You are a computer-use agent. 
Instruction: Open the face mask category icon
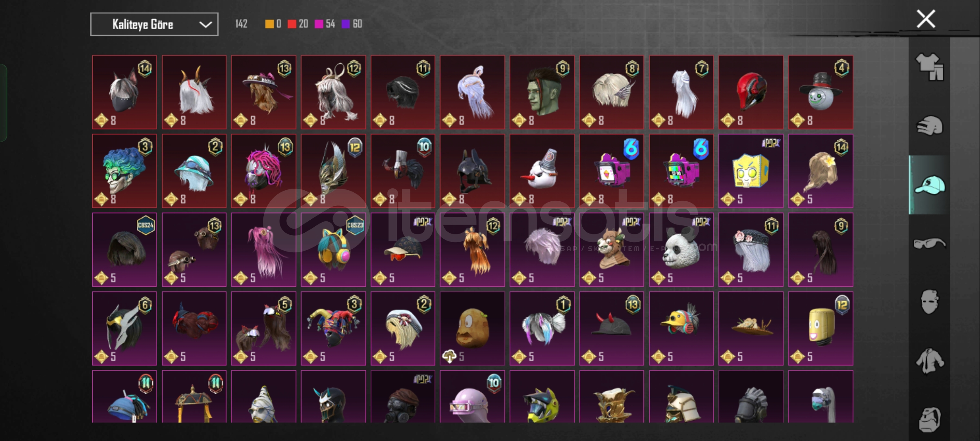click(929, 302)
